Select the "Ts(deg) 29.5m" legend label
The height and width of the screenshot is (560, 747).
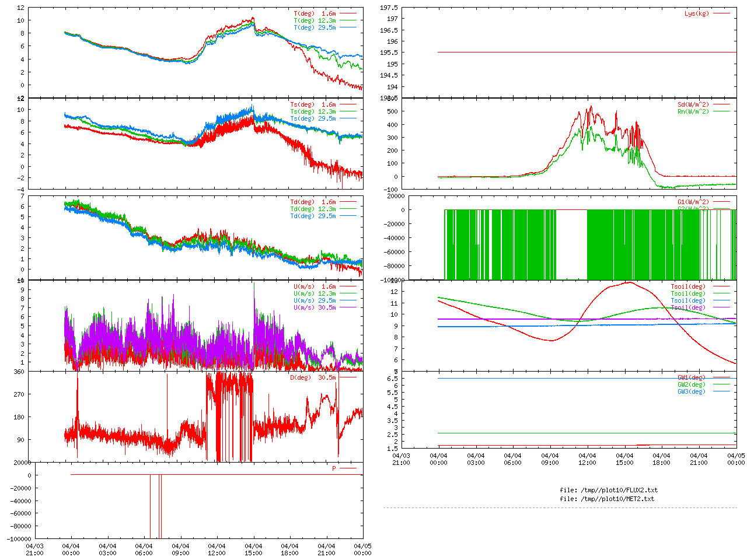(x=313, y=119)
